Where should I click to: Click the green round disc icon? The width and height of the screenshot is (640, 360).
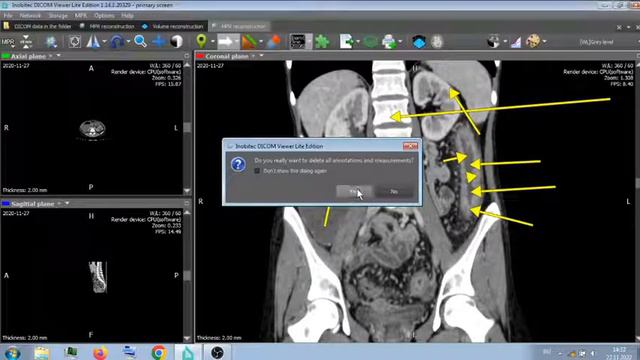[371, 42]
